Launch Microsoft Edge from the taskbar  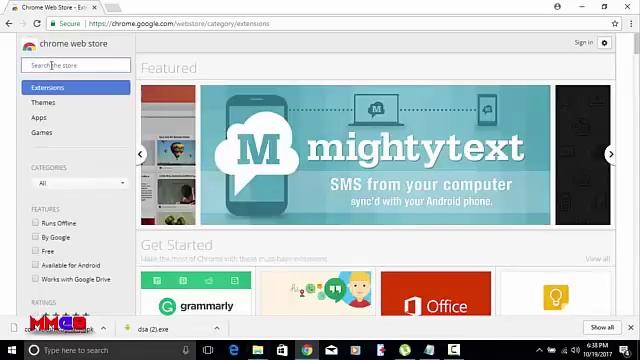pos(233,350)
